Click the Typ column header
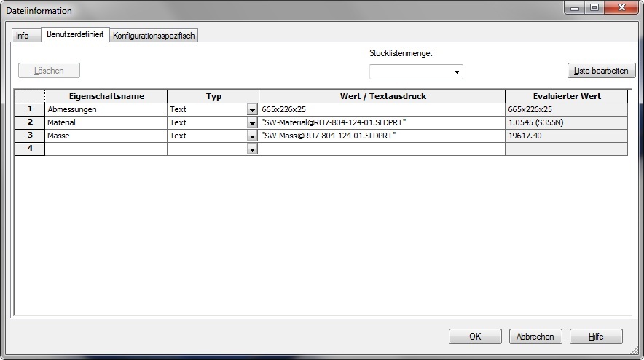 [x=213, y=97]
